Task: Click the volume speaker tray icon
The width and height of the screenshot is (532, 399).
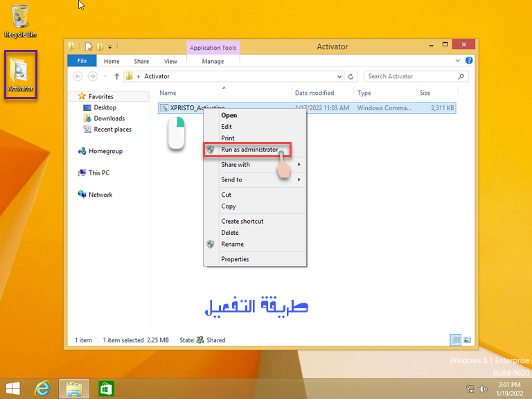Action: click(x=483, y=389)
